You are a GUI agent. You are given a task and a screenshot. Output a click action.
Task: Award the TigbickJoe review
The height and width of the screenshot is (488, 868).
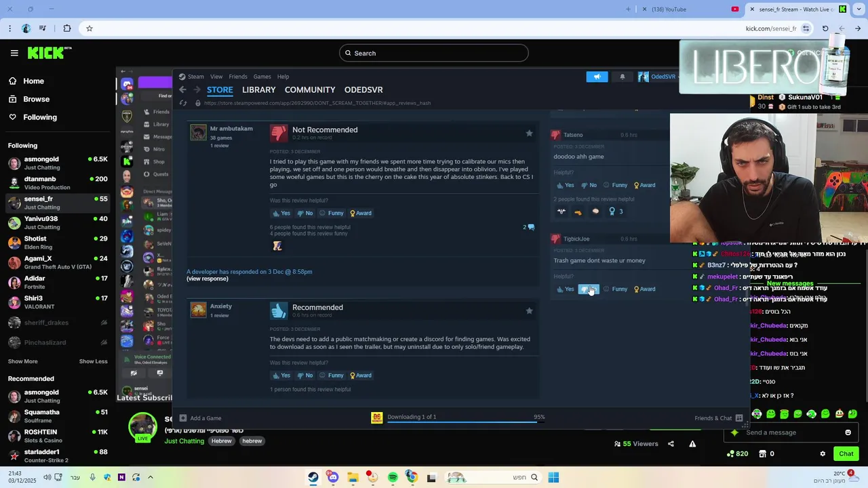coord(645,289)
